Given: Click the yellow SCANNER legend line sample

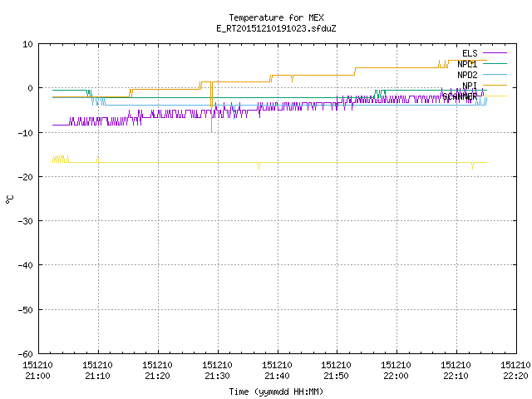Looking at the screenshot, I should click(x=495, y=96).
